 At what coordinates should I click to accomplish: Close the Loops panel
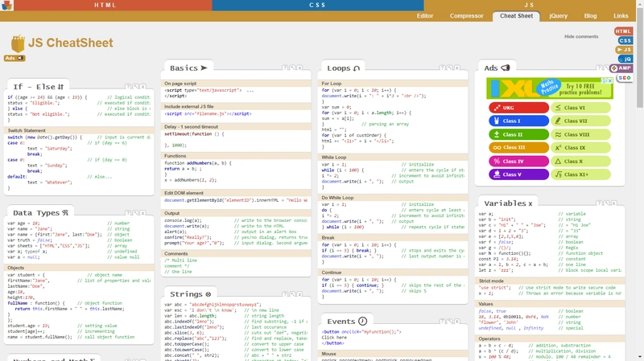click(457, 68)
